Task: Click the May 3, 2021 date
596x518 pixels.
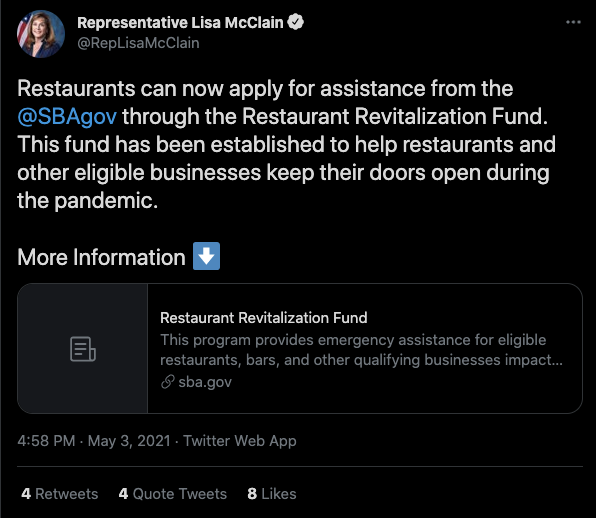Action: 129,441
